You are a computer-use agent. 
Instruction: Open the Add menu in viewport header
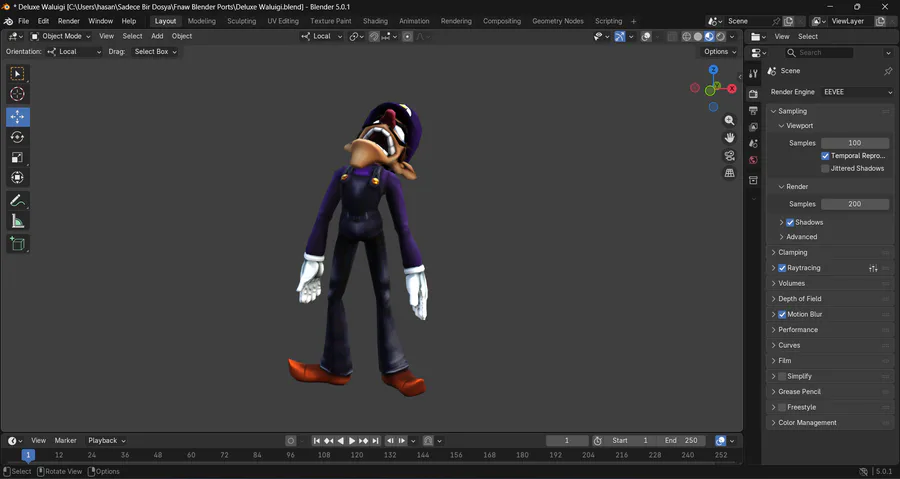click(x=157, y=36)
